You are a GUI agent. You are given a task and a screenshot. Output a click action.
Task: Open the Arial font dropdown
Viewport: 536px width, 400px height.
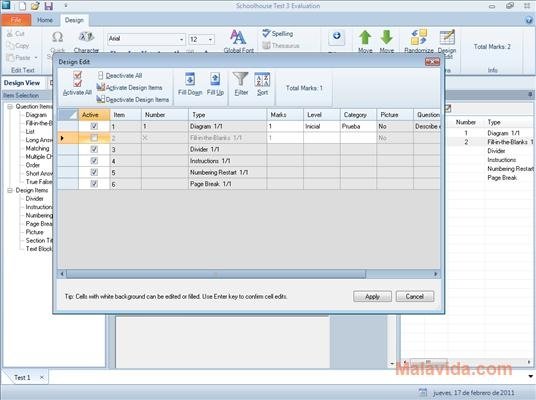tap(181, 39)
